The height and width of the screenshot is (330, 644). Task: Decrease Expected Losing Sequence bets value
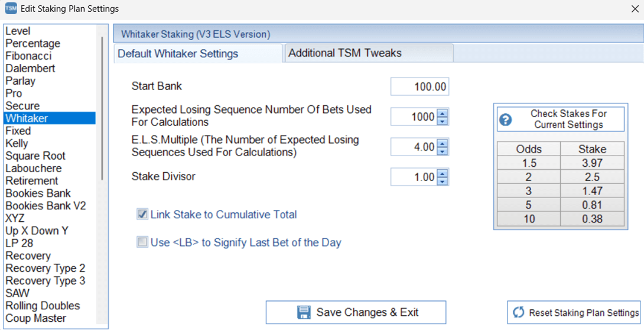(443, 121)
